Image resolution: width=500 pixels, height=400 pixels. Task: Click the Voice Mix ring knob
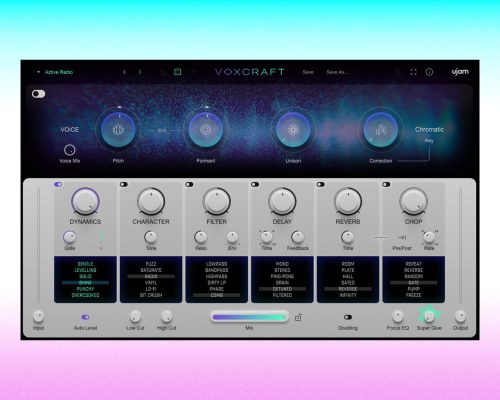69,150
